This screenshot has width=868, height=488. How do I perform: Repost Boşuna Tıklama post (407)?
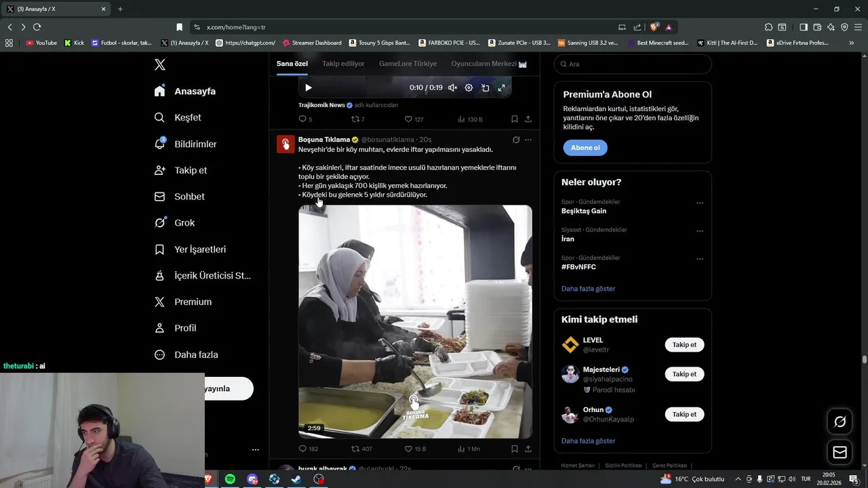point(361,449)
